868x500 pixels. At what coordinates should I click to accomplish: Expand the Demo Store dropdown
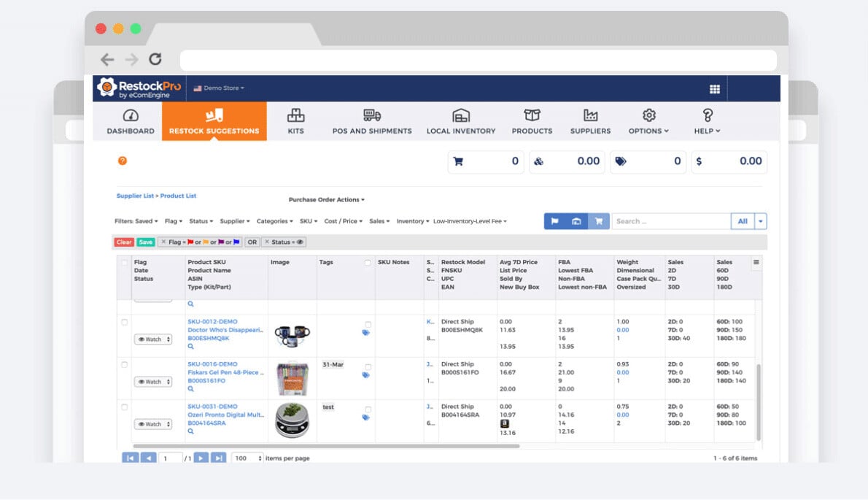coord(219,88)
